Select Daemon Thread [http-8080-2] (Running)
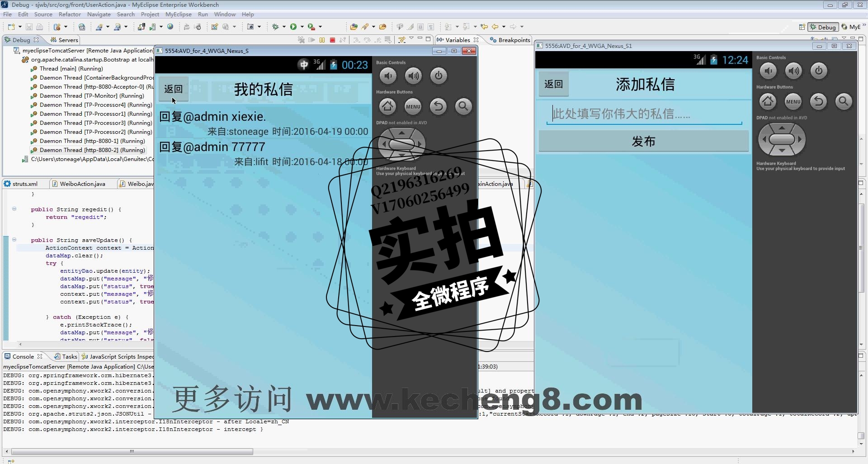Viewport: 868px width, 464px height. pyautogui.click(x=92, y=150)
